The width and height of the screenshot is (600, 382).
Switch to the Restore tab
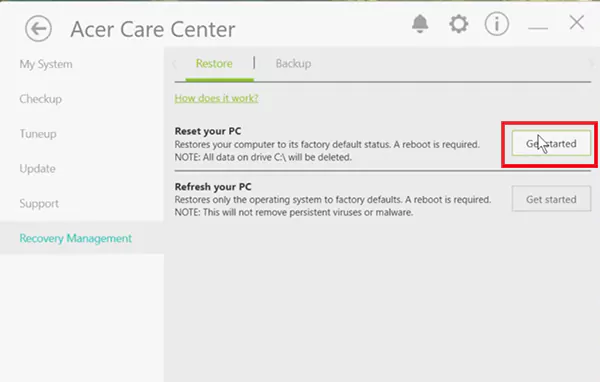pos(214,64)
